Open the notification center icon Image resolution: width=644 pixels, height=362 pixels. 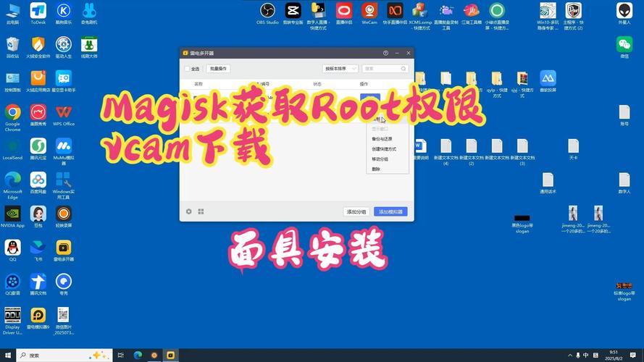[633, 355]
